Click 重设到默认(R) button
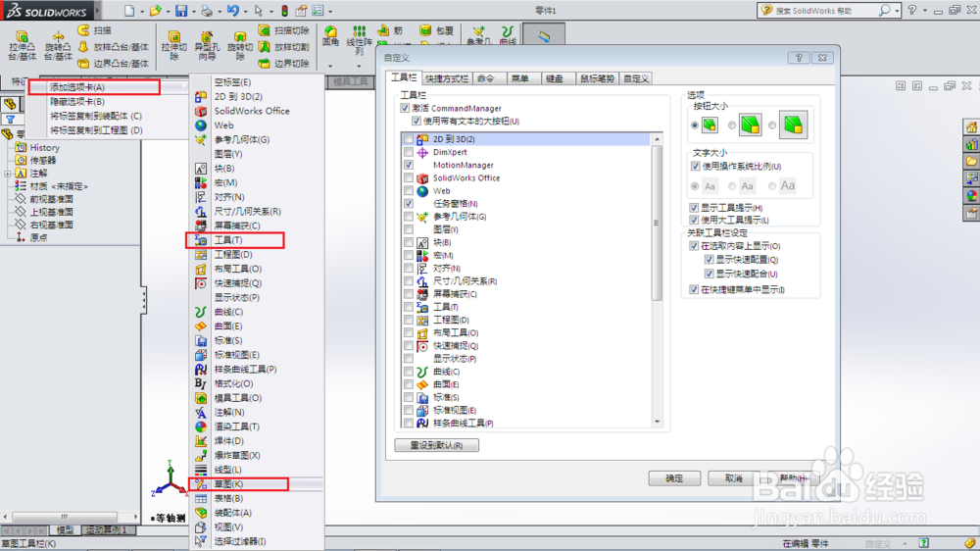This screenshot has height=551, width=980. (437, 445)
